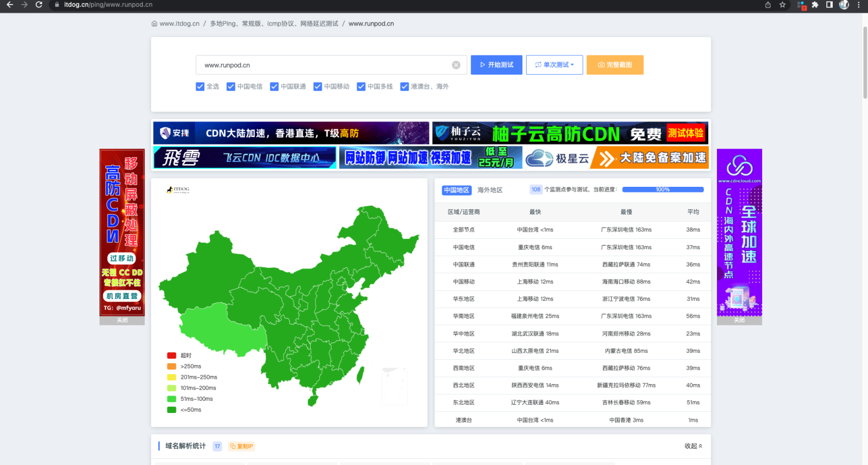Click Taiwan island on the map

coord(360,376)
